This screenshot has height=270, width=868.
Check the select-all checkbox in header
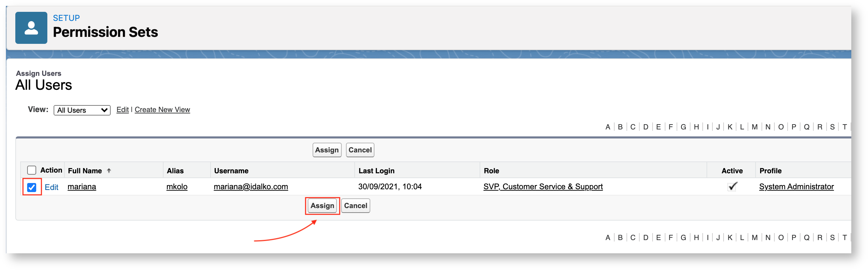32,170
